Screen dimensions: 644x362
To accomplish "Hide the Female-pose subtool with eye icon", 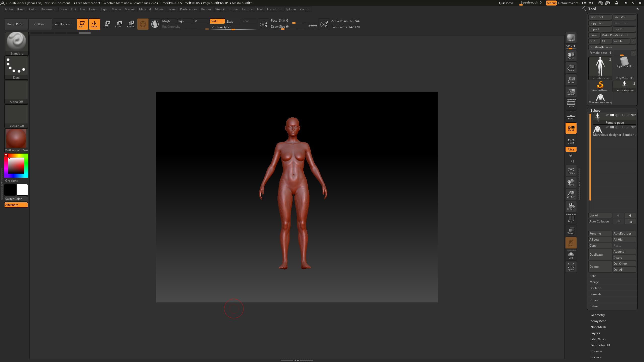I will 633,115.
